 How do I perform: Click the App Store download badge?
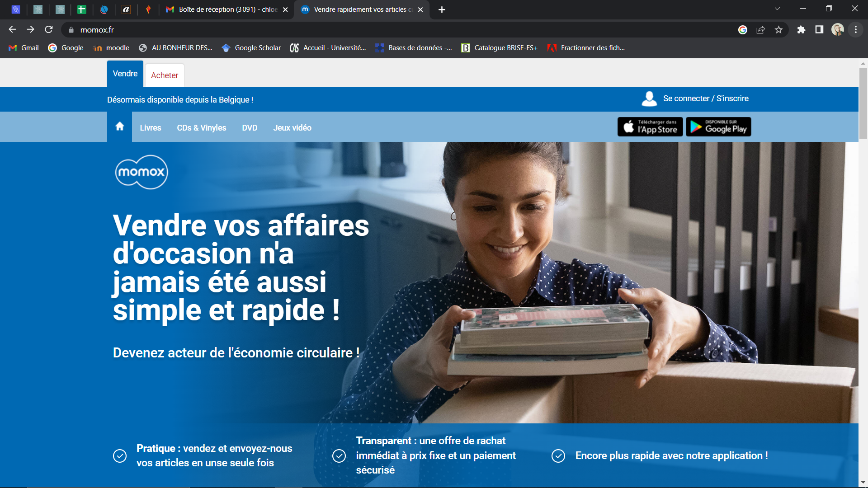pos(650,127)
